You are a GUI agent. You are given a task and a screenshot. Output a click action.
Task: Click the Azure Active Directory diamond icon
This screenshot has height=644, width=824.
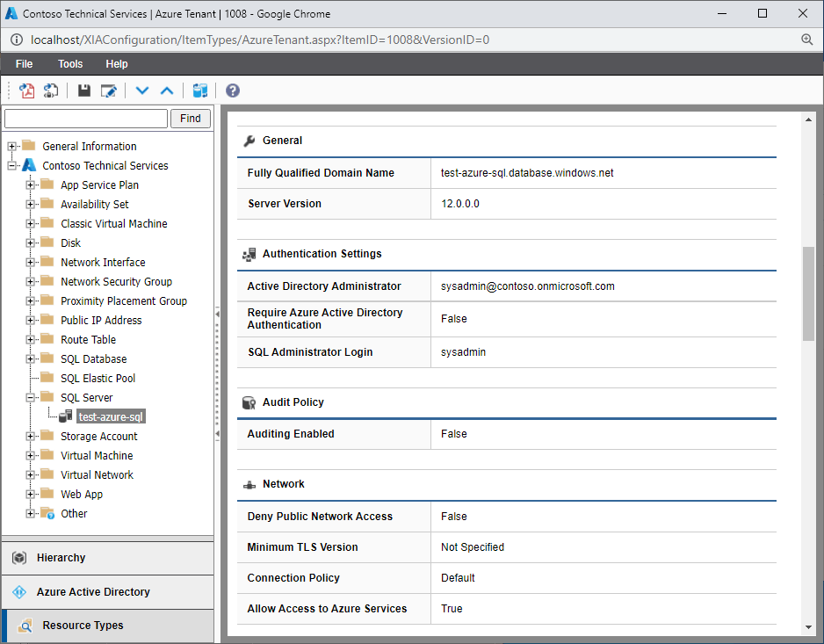19,592
